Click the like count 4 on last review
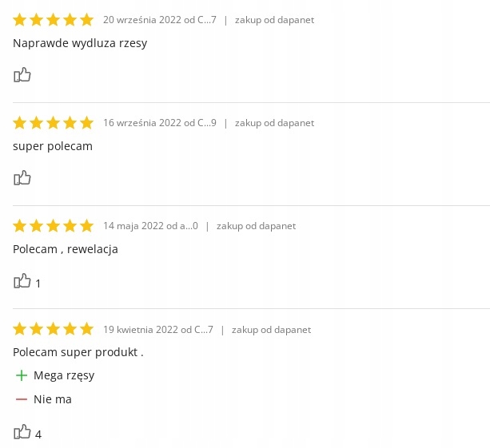 (x=38, y=434)
